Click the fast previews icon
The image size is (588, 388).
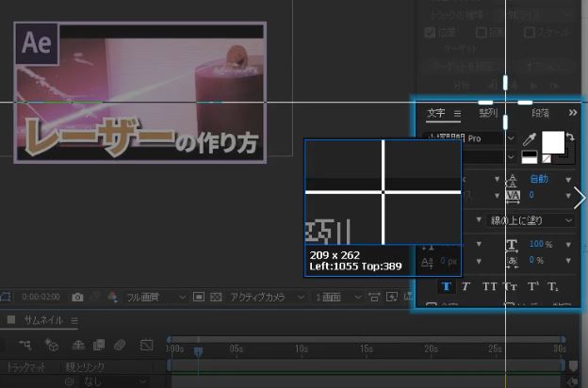392,297
